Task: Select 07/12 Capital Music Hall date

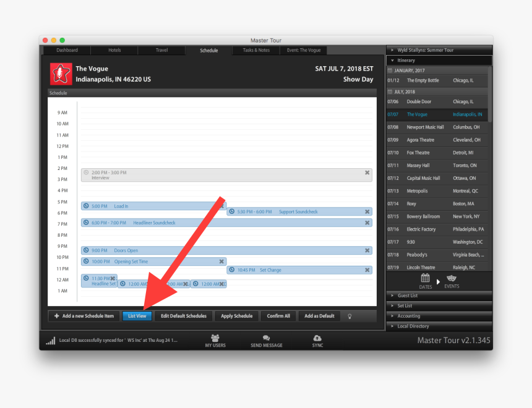Action: tap(437, 179)
